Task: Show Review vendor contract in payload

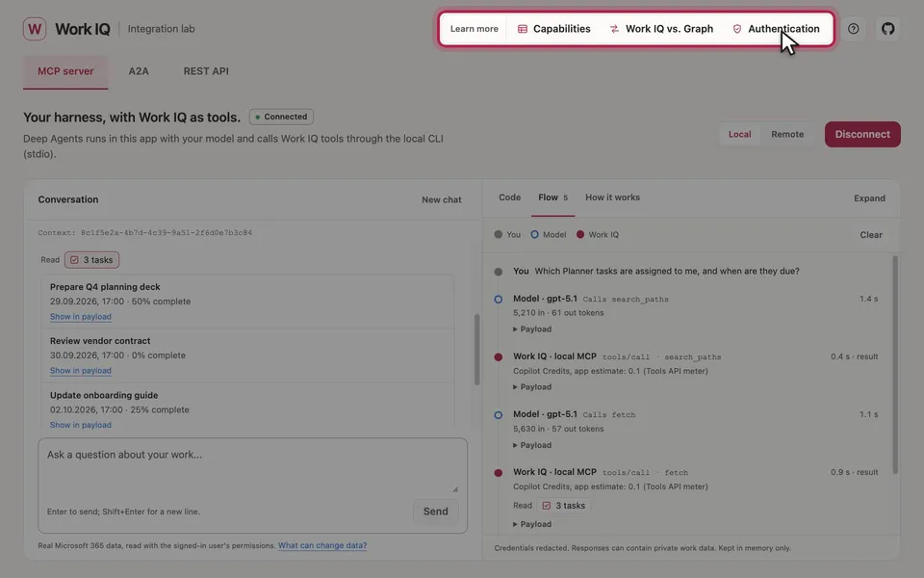Action: point(81,371)
